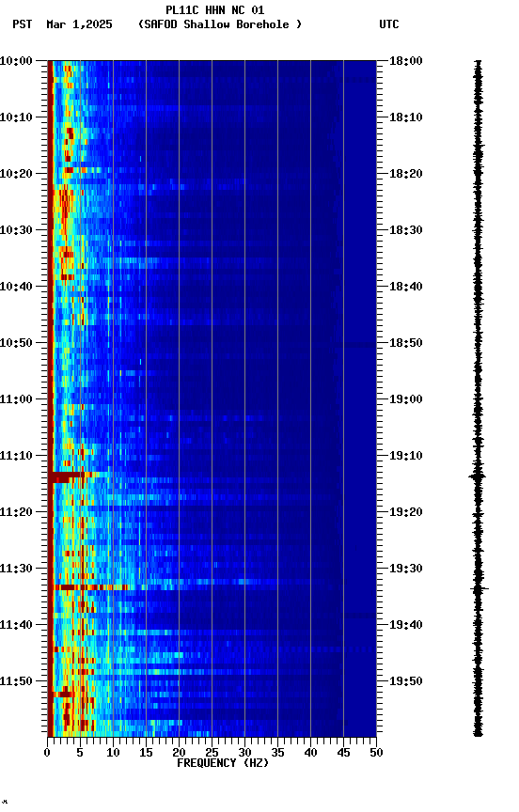Click the 10:40 PST time label
The height and width of the screenshot is (812, 519).
(x=16, y=287)
